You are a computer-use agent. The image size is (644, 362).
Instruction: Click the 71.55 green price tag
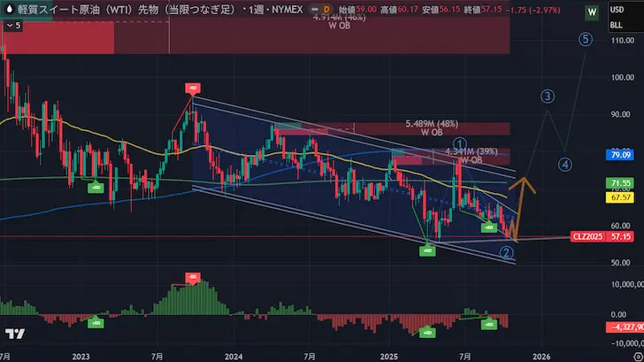(619, 182)
